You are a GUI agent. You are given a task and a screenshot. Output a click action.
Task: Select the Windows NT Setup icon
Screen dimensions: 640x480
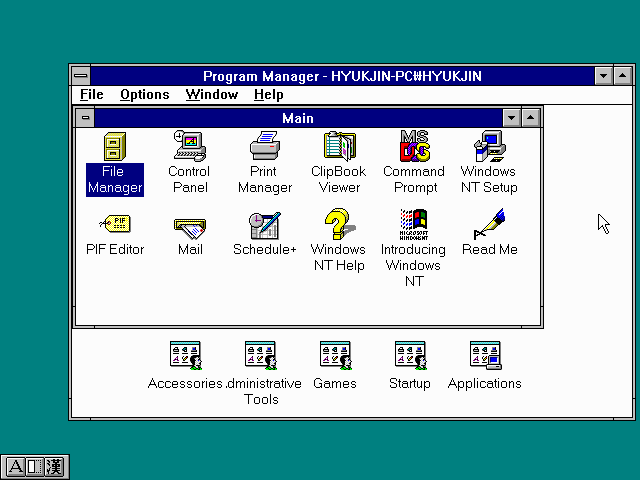click(x=489, y=146)
